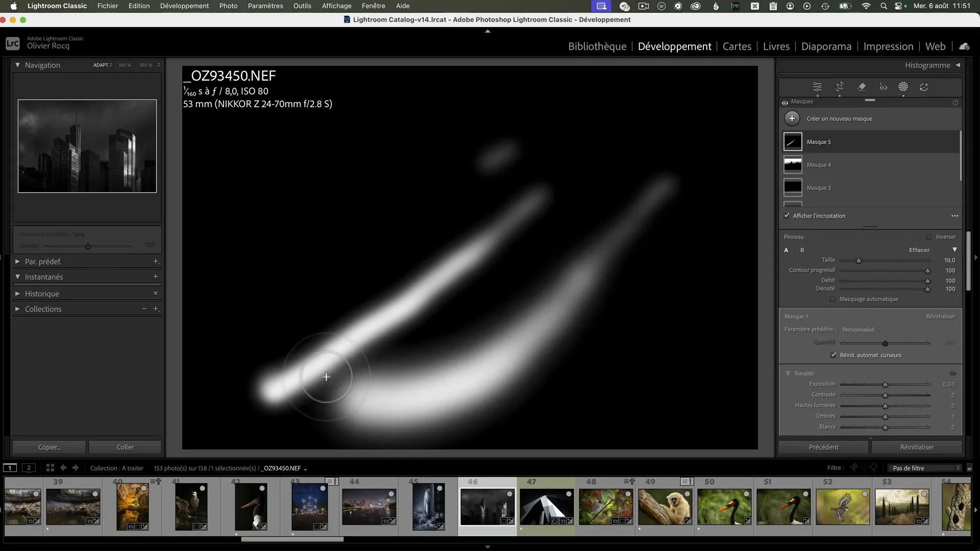Image resolution: width=980 pixels, height=551 pixels.
Task: Uncheck Afficher l'incrustation checkbox
Action: pyautogui.click(x=787, y=216)
